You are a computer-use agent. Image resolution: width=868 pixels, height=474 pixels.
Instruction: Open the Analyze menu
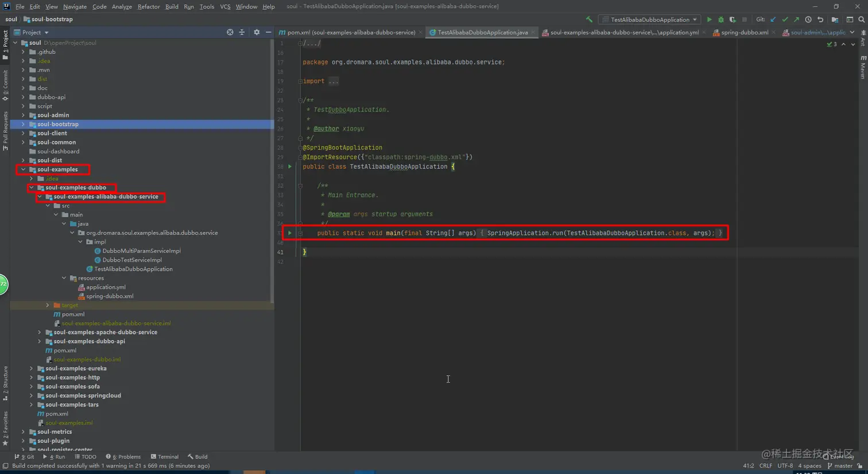pyautogui.click(x=122, y=6)
